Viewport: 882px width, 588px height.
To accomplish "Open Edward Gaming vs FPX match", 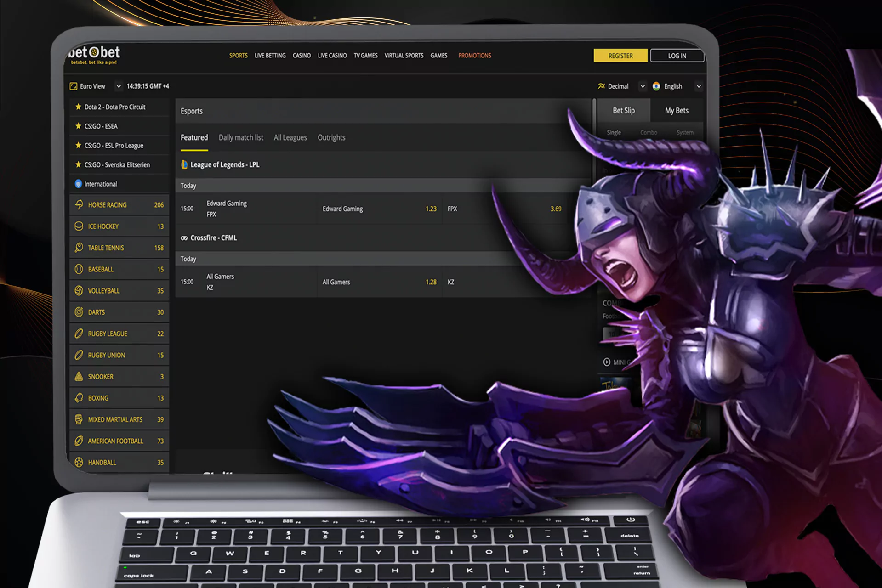I will 226,209.
